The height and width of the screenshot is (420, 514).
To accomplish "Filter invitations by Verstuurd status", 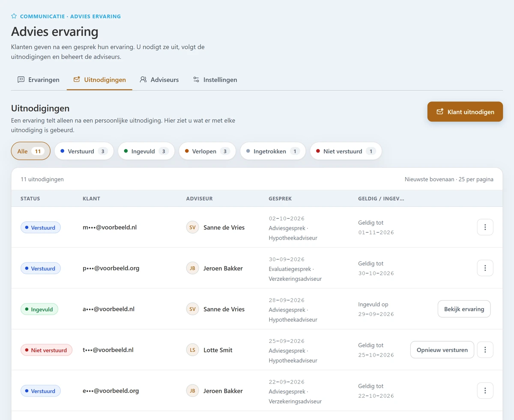I will [x=84, y=151].
